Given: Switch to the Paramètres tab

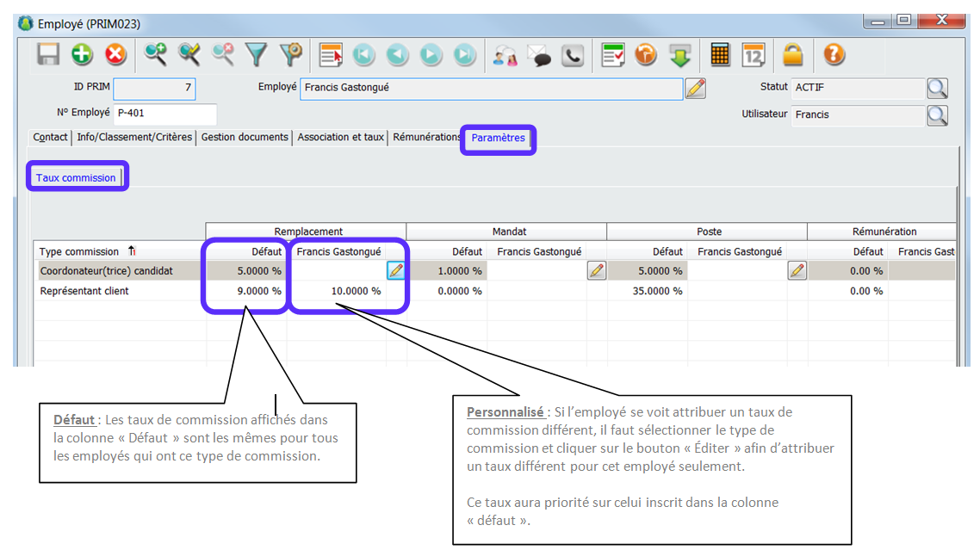Looking at the screenshot, I should 498,138.
